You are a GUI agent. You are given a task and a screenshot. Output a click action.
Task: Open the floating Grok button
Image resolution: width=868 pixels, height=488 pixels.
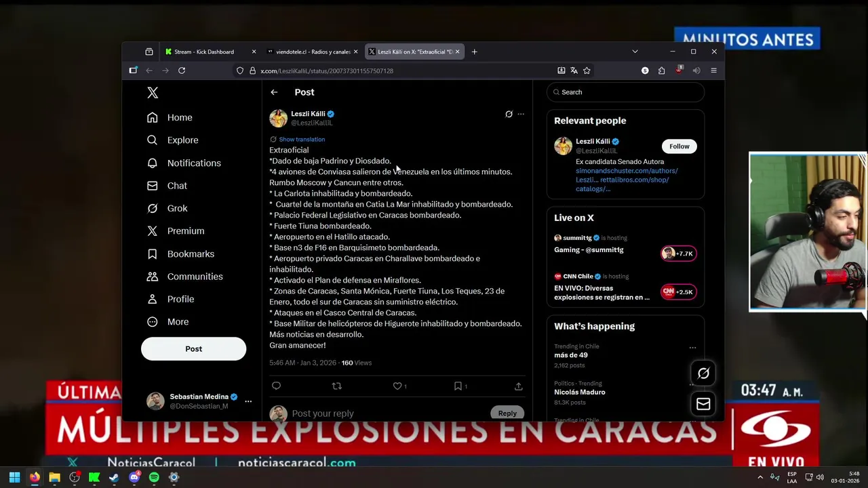pos(703,373)
